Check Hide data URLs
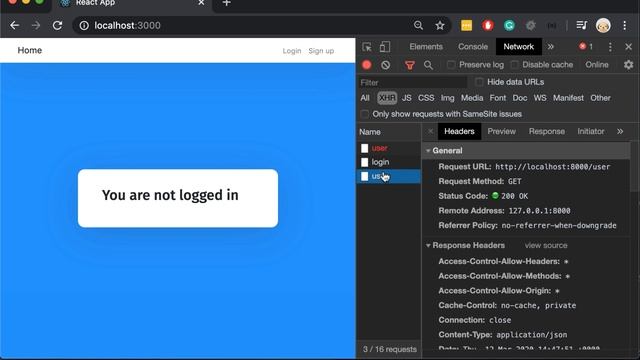640x360 pixels. coord(479,82)
